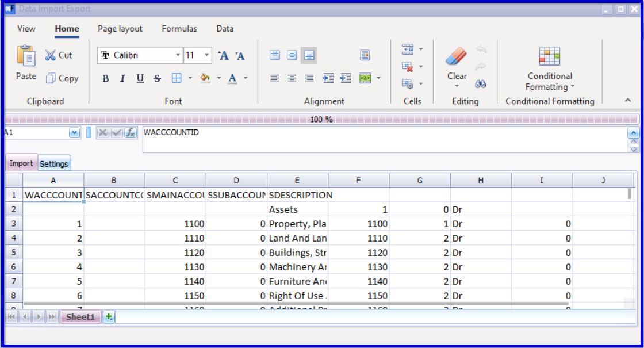Open the Conditional Formatting dropdown
This screenshot has height=348, width=644.
coord(549,81)
